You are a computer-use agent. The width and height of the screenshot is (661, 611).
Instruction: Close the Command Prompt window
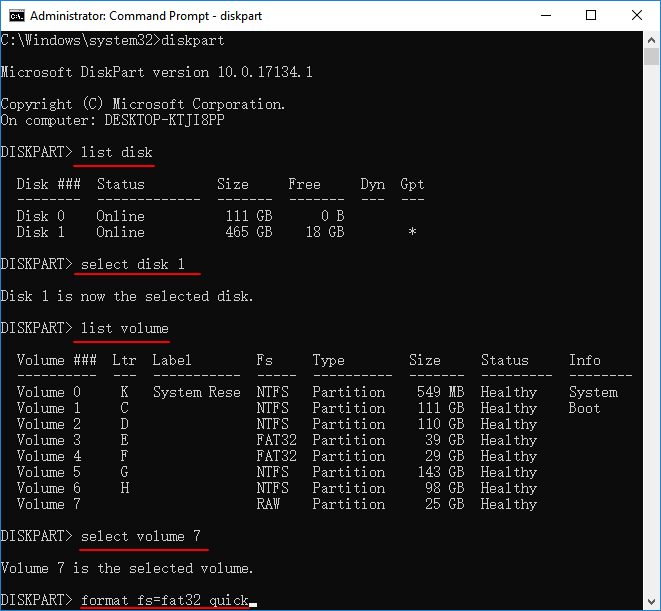click(x=636, y=16)
